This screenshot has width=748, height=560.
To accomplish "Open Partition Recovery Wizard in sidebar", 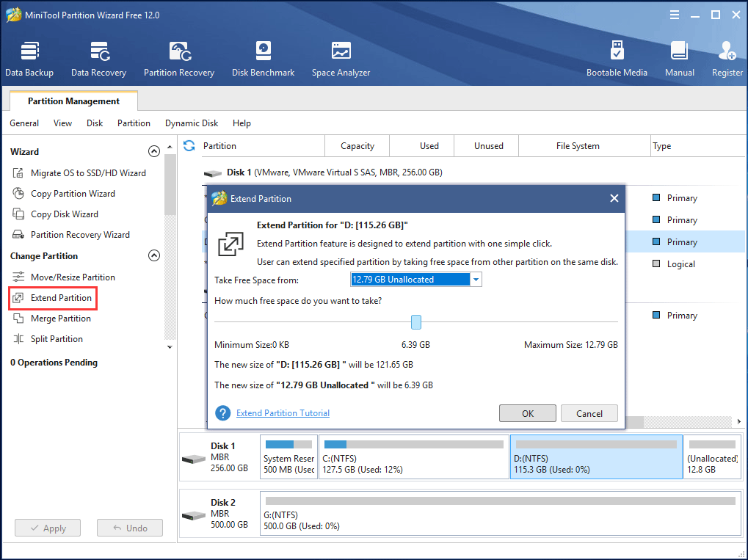I will point(71,235).
